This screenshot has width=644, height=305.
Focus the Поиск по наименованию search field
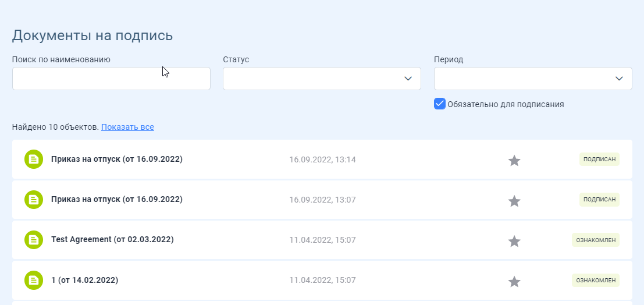(x=111, y=79)
